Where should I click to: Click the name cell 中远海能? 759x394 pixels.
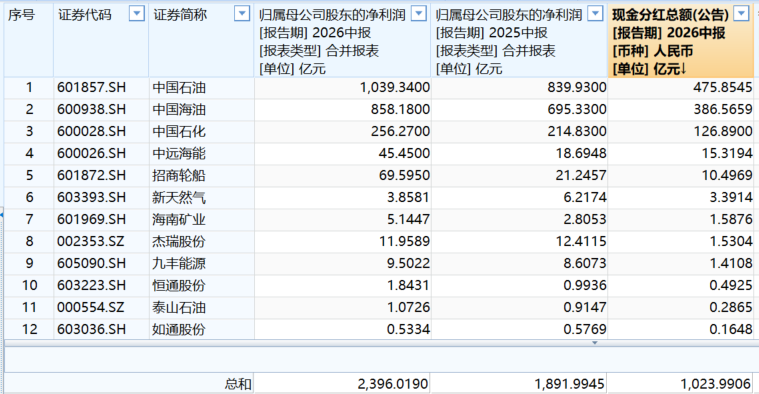pos(179,153)
